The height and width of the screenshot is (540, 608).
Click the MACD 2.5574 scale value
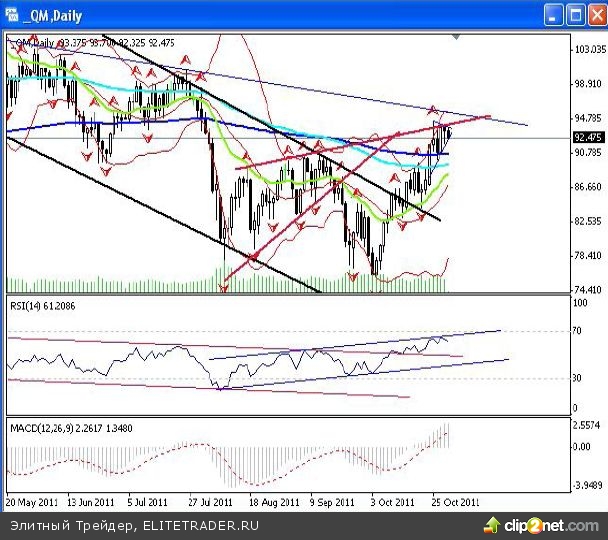coord(588,425)
